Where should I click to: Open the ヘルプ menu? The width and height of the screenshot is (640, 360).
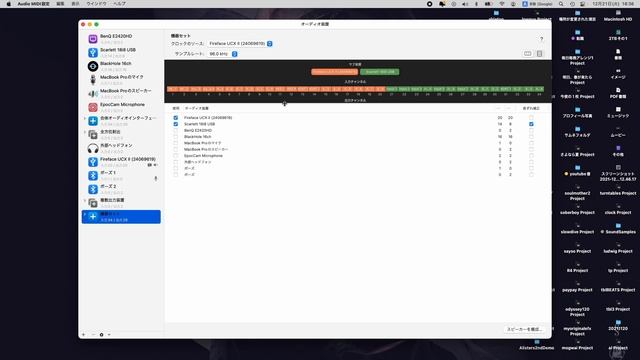[119, 4]
